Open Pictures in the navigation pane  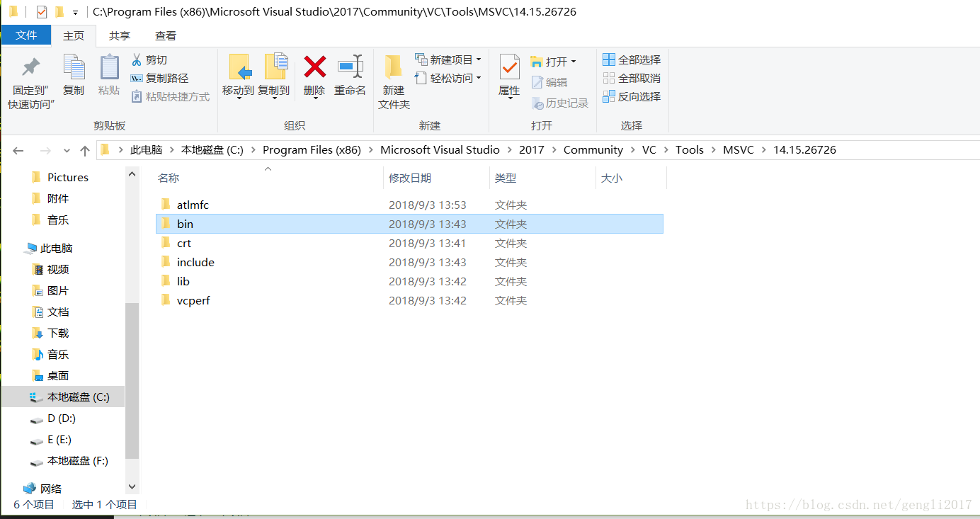(x=67, y=177)
